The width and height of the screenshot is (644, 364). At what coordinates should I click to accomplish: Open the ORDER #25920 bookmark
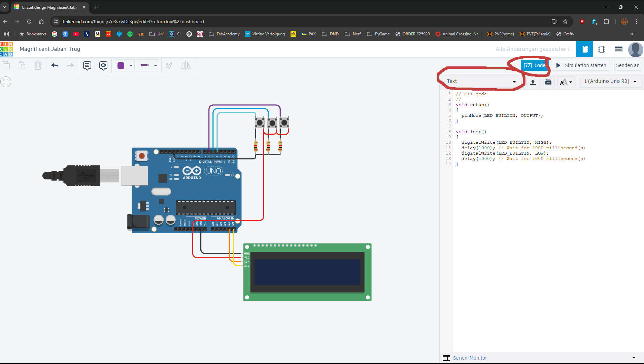(413, 34)
